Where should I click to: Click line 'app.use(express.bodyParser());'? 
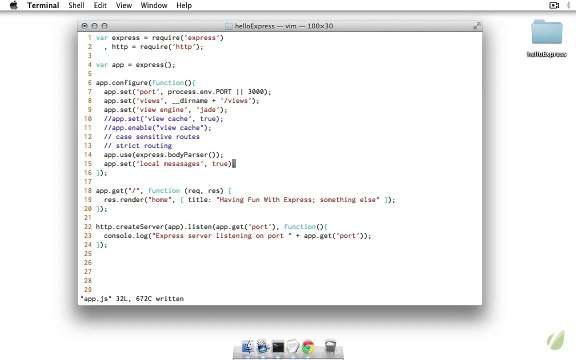coord(163,155)
